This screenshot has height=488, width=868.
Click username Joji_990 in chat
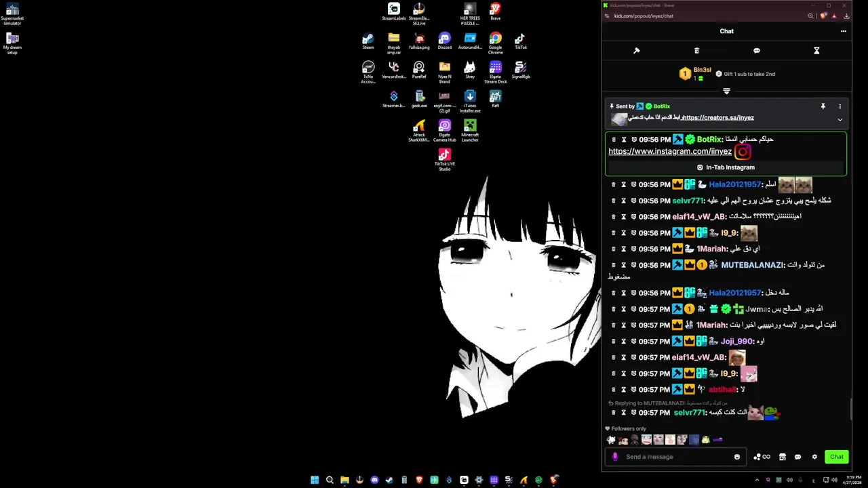pos(736,342)
